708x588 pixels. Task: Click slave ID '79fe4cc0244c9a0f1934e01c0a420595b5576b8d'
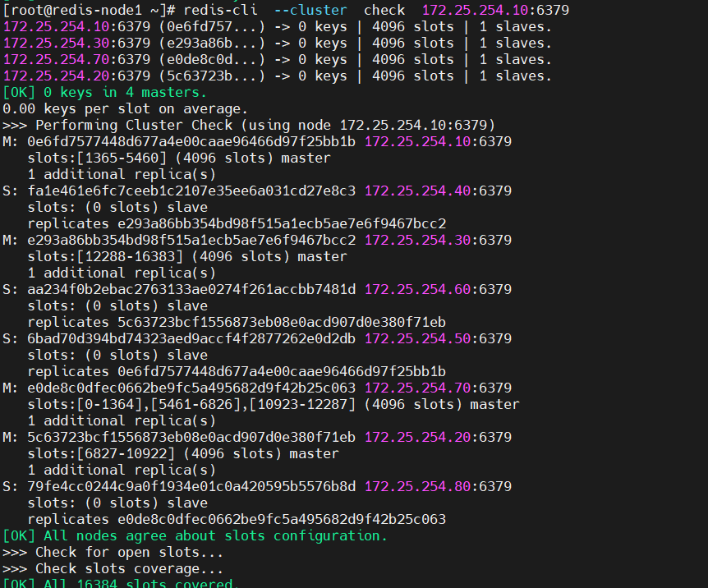pyautogui.click(x=191, y=486)
